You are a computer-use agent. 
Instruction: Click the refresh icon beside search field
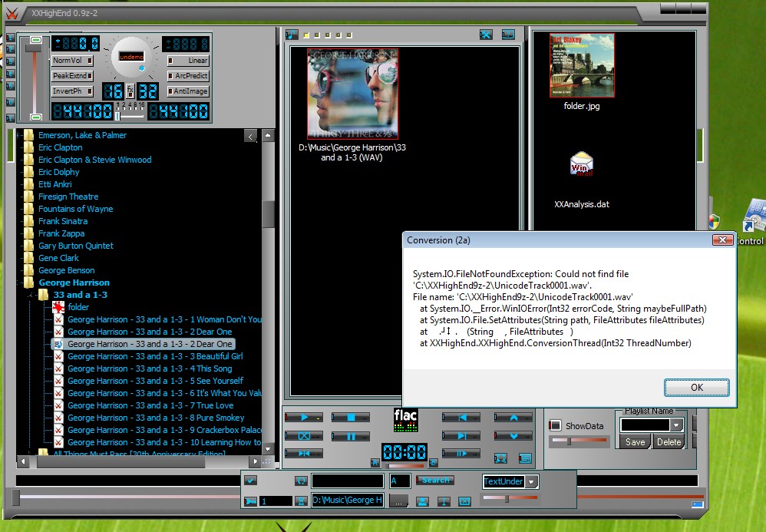click(x=301, y=481)
